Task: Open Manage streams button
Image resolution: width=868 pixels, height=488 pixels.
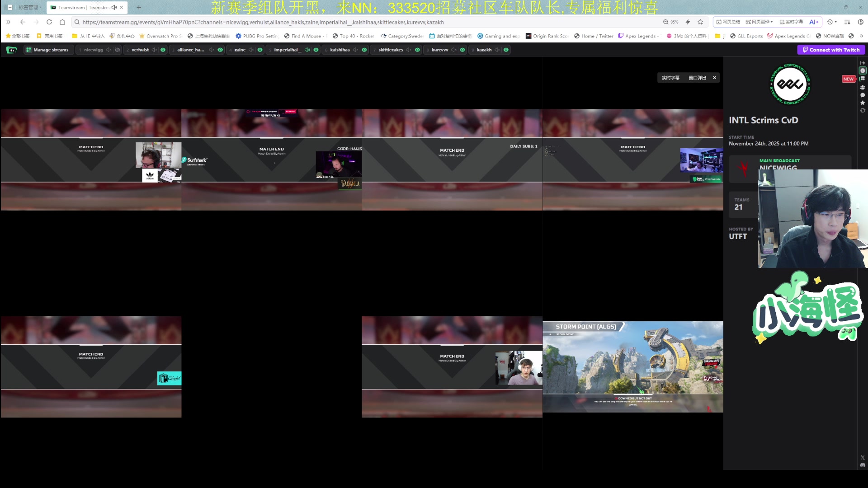Action: (x=47, y=50)
